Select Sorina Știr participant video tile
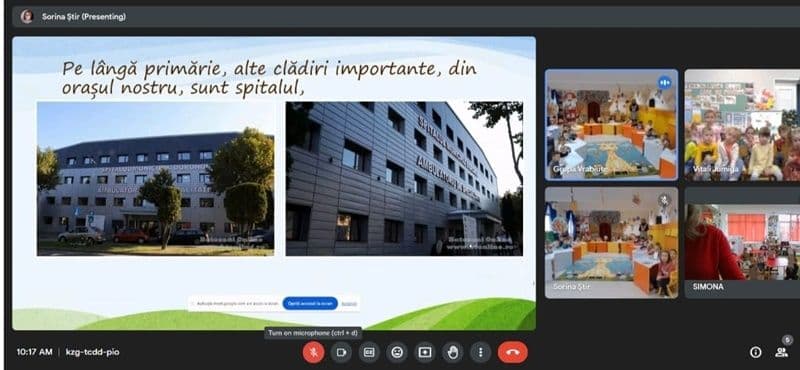The image size is (800, 370). coord(611,242)
